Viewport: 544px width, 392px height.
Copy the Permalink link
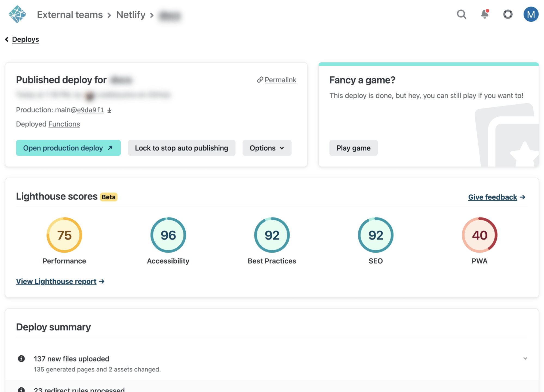280,80
